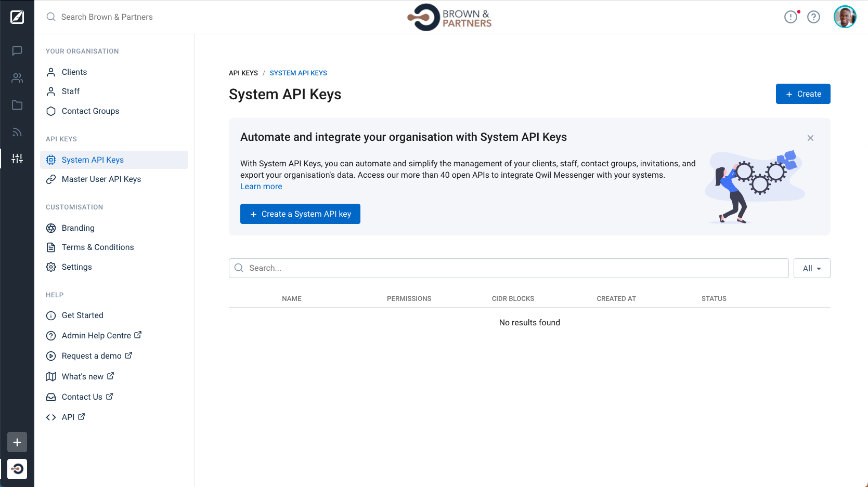Viewport: 868px width, 487px height.
Task: Open the Branding page via its globe icon
Action: tap(51, 228)
